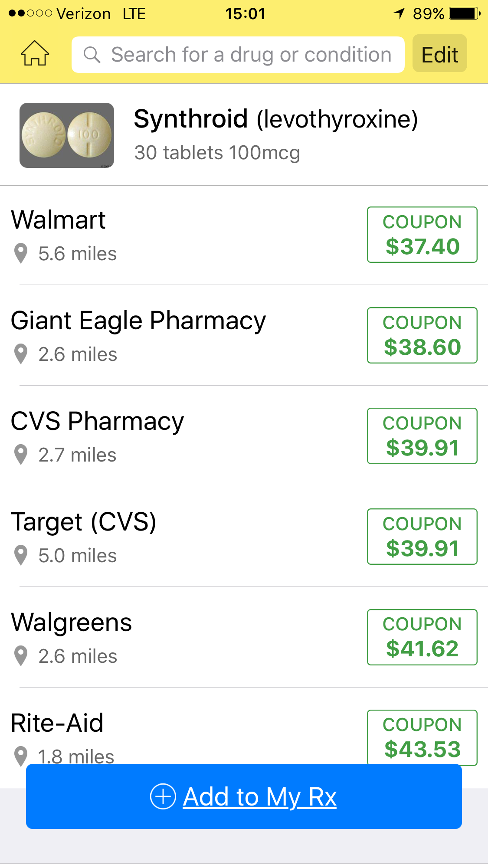Open the Rite-Aid $43.53 coupon

point(422,737)
